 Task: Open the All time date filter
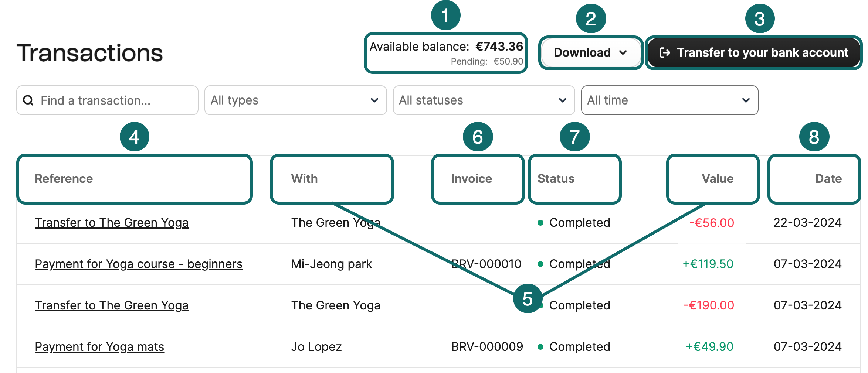(670, 100)
